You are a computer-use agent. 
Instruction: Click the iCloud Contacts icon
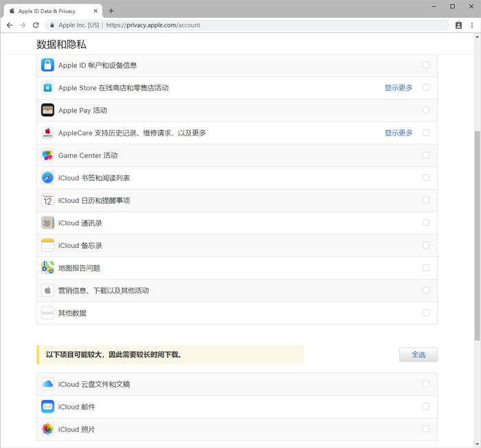[x=47, y=223]
